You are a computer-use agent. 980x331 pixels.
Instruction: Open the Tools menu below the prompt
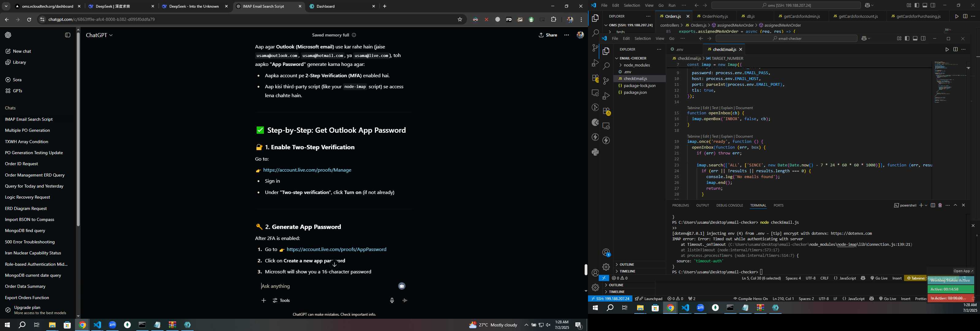coord(281,301)
